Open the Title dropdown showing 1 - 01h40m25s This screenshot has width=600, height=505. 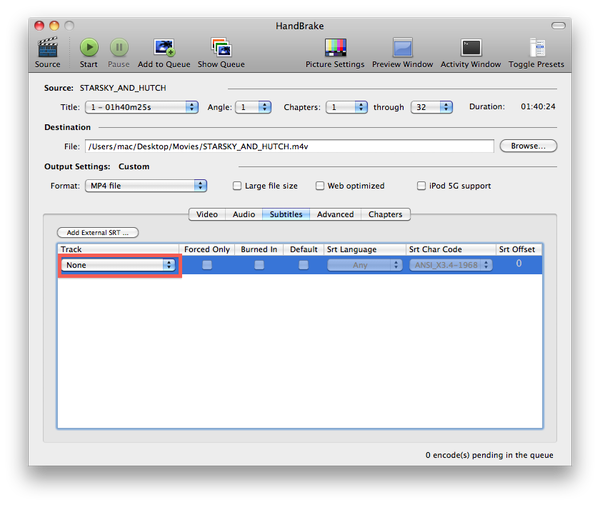(x=142, y=107)
